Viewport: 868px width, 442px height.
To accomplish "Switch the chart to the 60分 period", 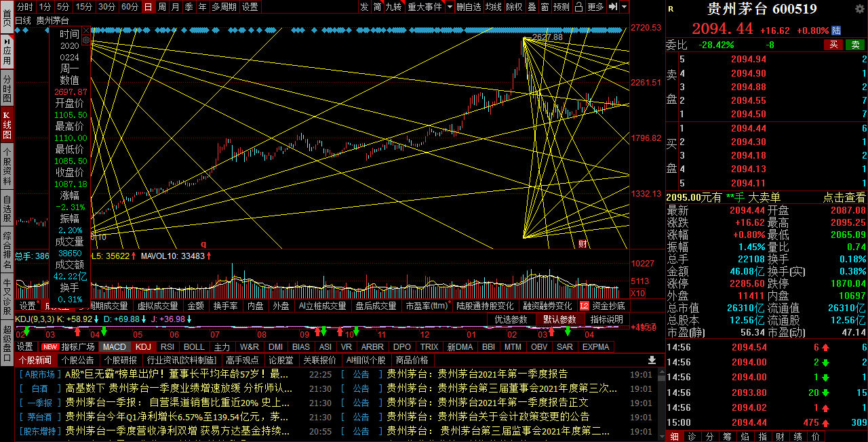I will pos(130,7).
